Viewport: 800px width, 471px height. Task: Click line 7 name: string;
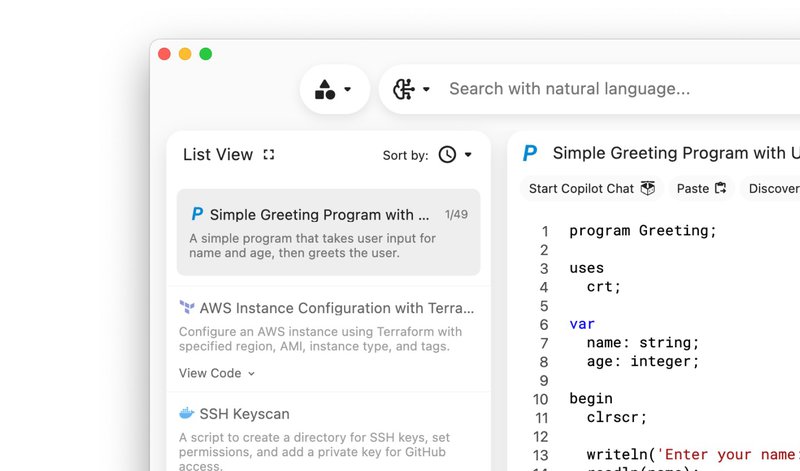(x=643, y=342)
